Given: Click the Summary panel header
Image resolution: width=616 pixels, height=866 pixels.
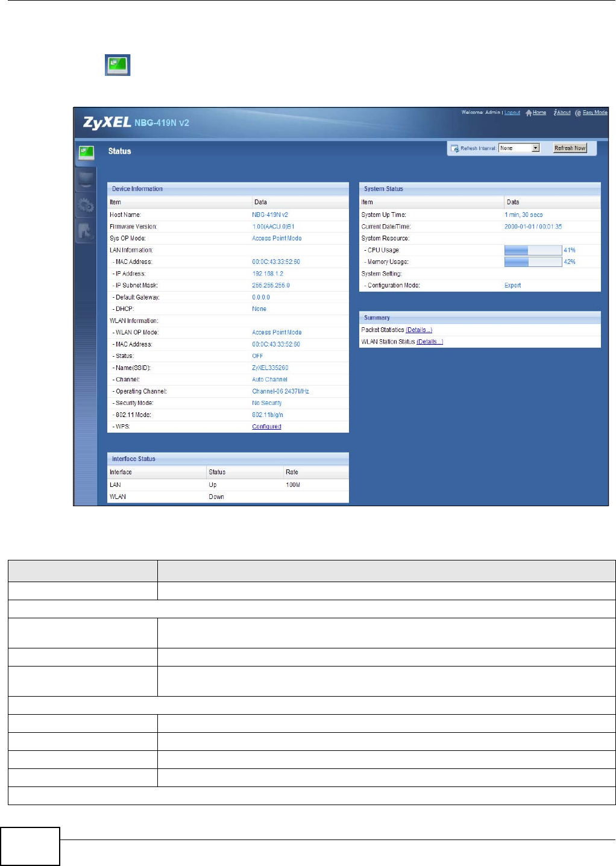Looking at the screenshot, I should tap(480, 318).
